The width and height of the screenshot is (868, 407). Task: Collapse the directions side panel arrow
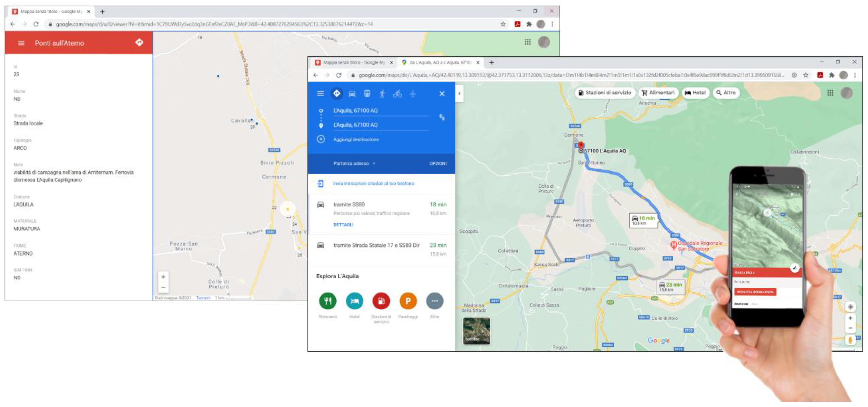[x=459, y=94]
